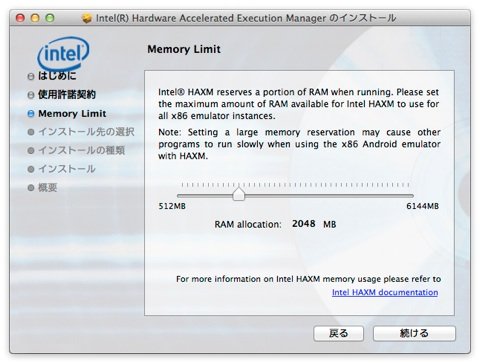Image resolution: width=480 pixels, height=363 pixels.
Task: Click the Intel logo in the sidebar
Action: pyautogui.click(x=63, y=53)
